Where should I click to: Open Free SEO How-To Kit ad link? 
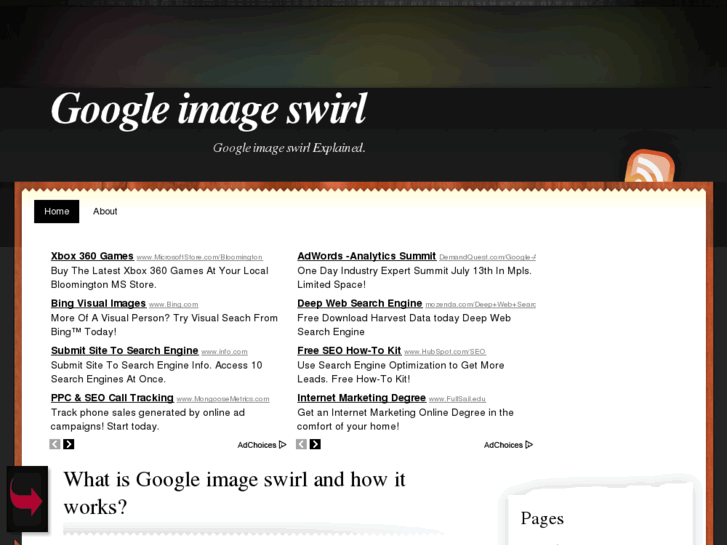tap(349, 351)
